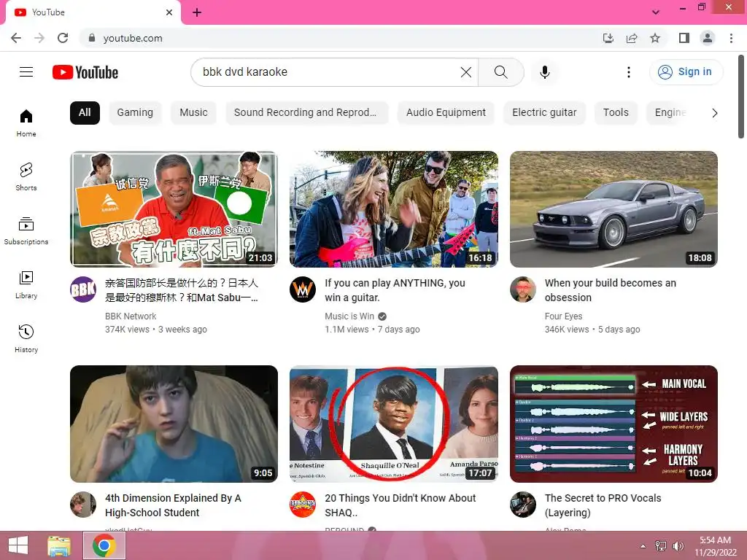Open History in the sidebar

[26, 338]
